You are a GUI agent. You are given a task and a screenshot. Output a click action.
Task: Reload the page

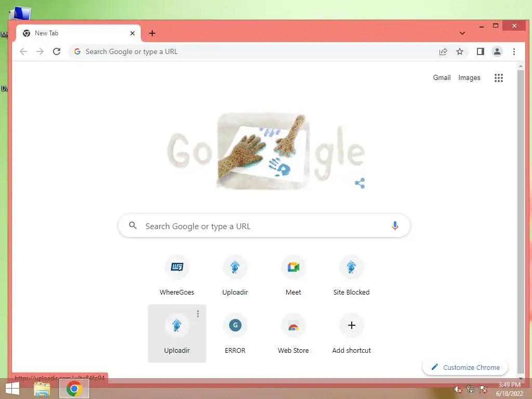click(57, 51)
